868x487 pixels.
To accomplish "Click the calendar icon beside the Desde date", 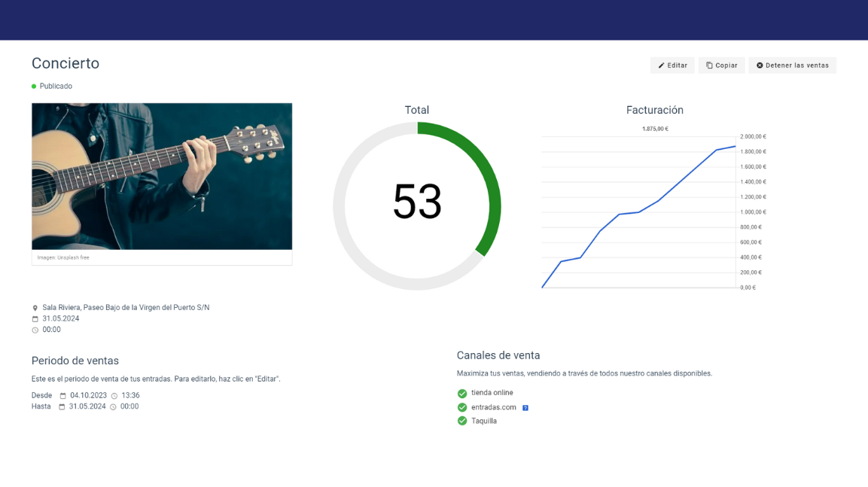I will (x=62, y=396).
